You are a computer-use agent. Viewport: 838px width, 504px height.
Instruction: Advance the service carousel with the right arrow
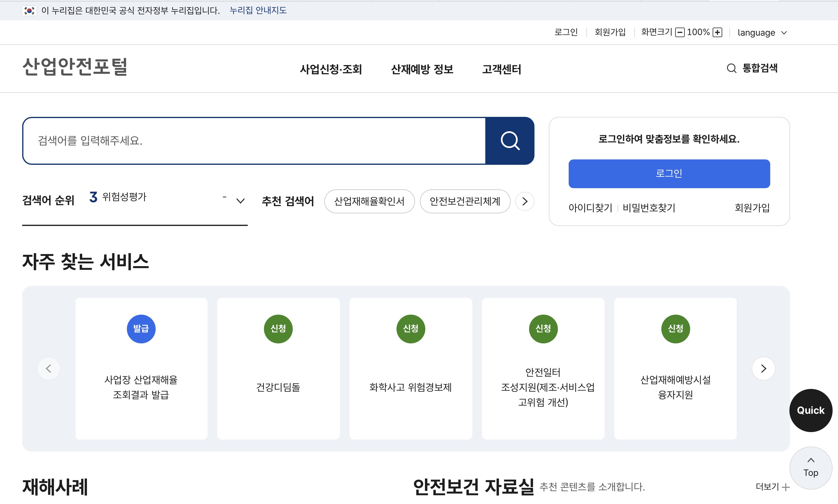click(764, 368)
